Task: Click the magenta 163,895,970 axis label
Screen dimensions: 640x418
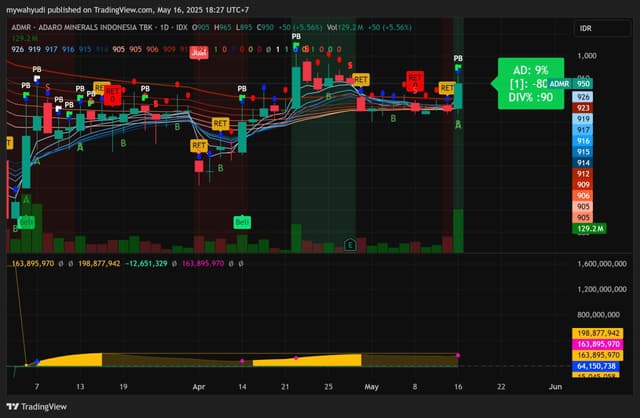Action: [598, 344]
